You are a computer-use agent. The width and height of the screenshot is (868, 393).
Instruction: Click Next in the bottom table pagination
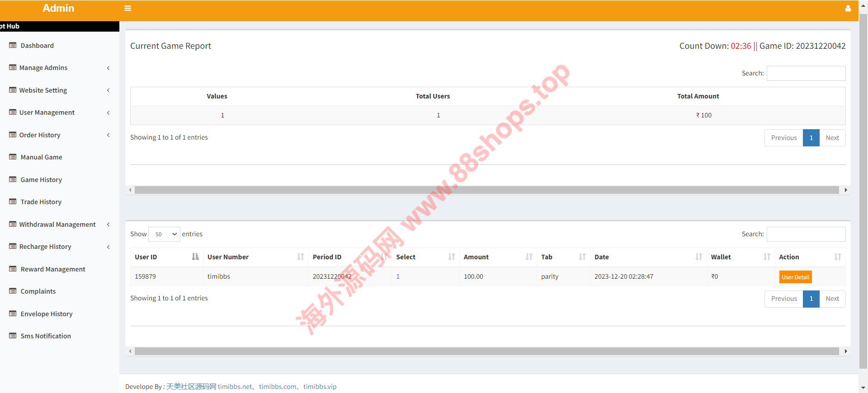click(832, 299)
